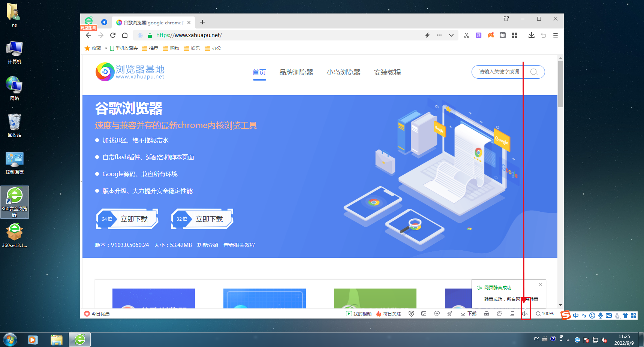Image resolution: width=644 pixels, height=347 pixels.
Task: Go back using the browser back arrow
Action: (x=88, y=35)
